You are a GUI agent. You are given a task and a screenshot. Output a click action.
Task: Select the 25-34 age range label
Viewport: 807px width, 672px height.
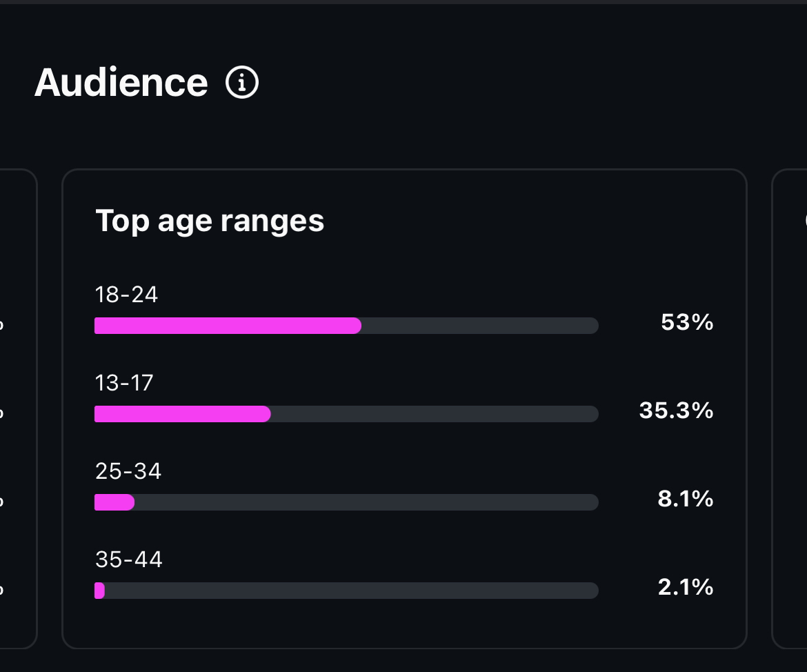pos(128,471)
